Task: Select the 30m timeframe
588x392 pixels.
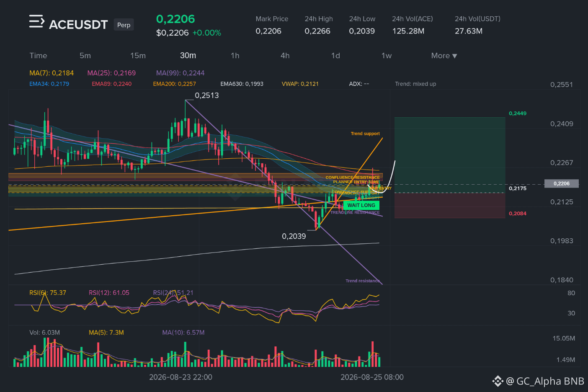Action: coord(188,56)
